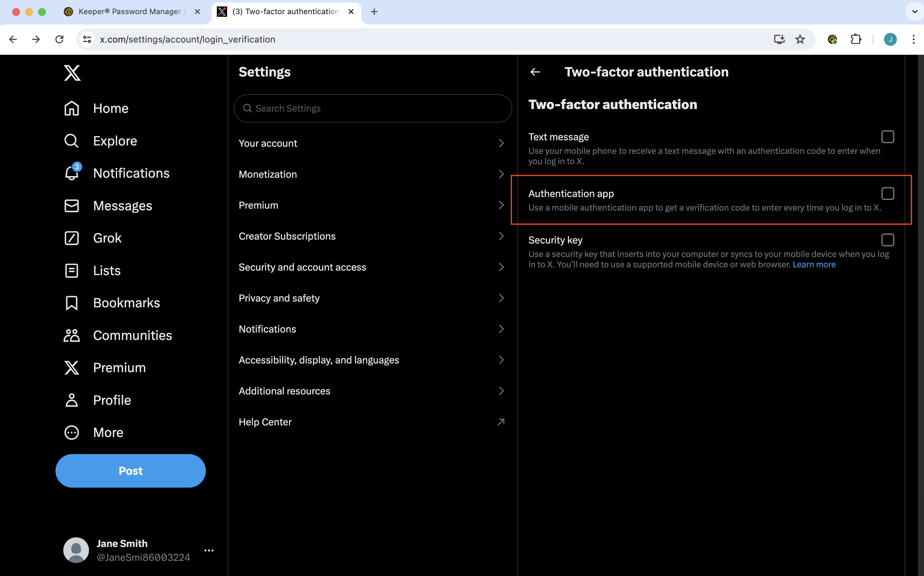Click the X logo in sidebar
The height and width of the screenshot is (576, 924).
(72, 73)
